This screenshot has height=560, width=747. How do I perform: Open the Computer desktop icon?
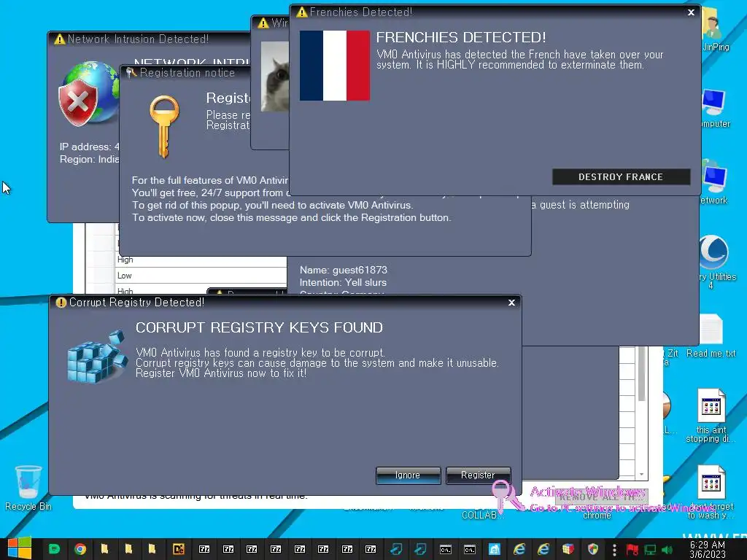716,108
